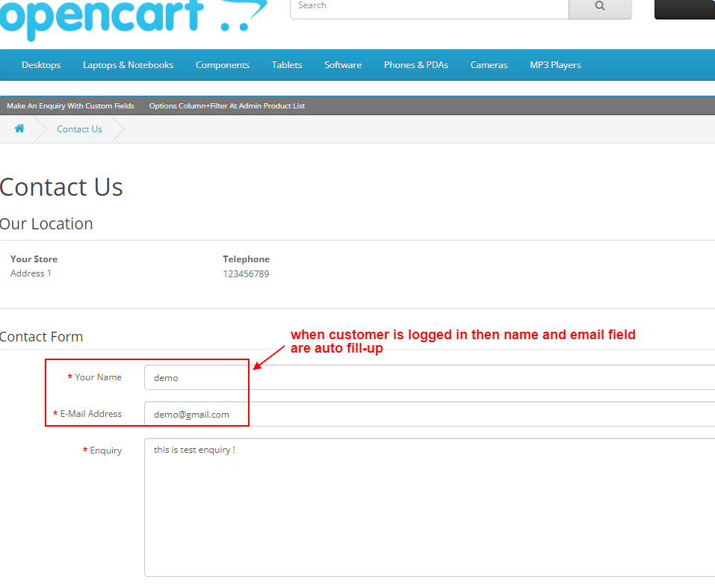Click the Contact Form heading

(41, 337)
